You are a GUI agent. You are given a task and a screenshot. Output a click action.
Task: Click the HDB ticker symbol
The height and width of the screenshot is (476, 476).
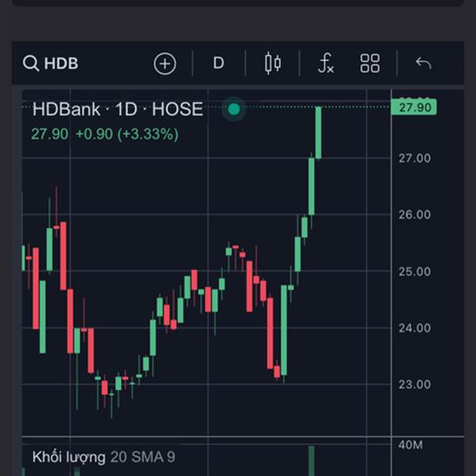61,63
